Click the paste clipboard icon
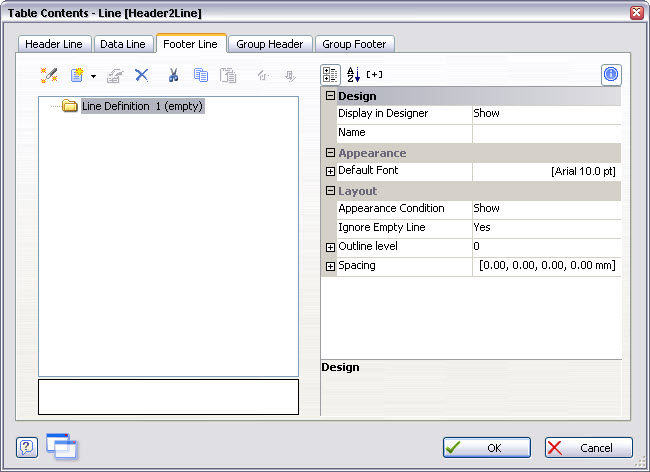650x472 pixels. click(x=228, y=75)
